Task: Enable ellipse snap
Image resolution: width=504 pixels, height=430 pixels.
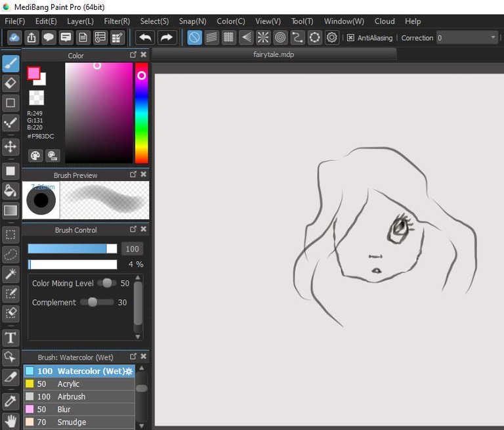Action: (x=314, y=37)
